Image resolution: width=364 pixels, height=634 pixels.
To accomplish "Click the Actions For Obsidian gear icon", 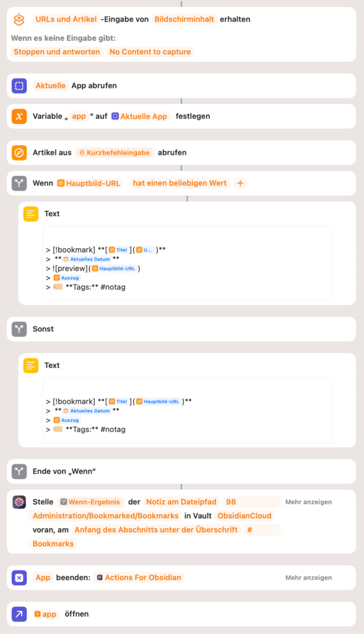I will (19, 502).
